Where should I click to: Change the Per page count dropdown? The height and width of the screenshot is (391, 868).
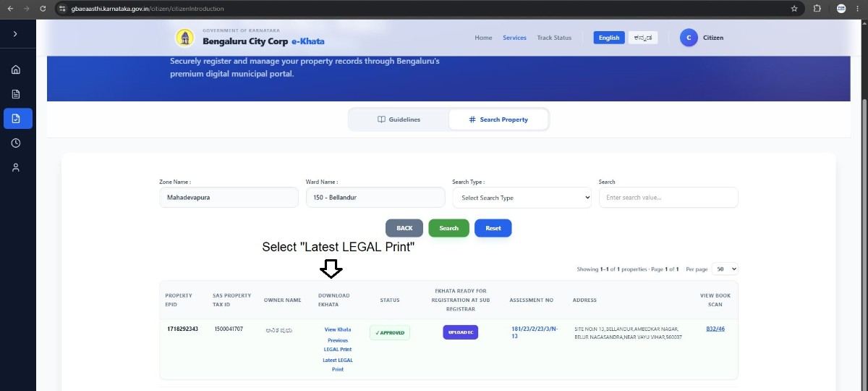[x=725, y=269]
